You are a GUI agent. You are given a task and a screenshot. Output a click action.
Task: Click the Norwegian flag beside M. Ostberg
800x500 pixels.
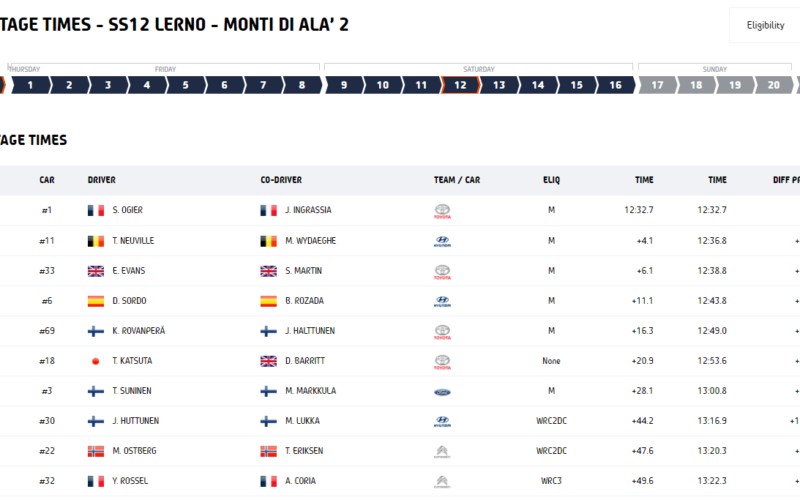[x=95, y=451]
